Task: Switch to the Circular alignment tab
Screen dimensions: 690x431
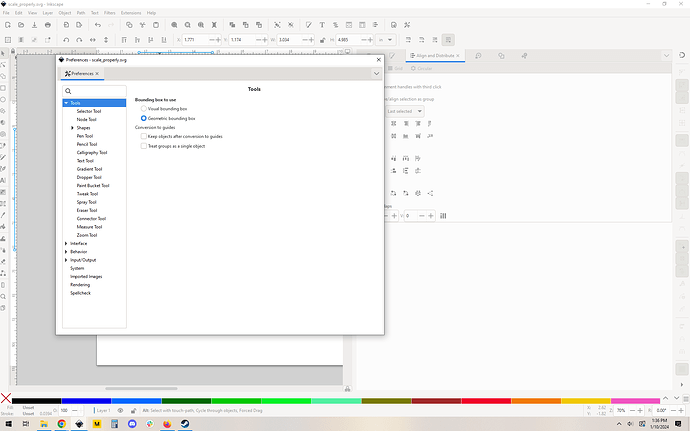Action: point(422,69)
